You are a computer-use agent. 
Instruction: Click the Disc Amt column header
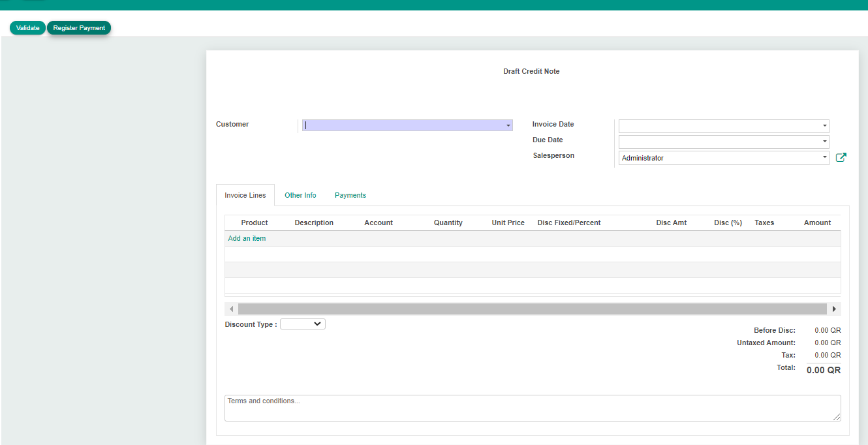pyautogui.click(x=672, y=222)
